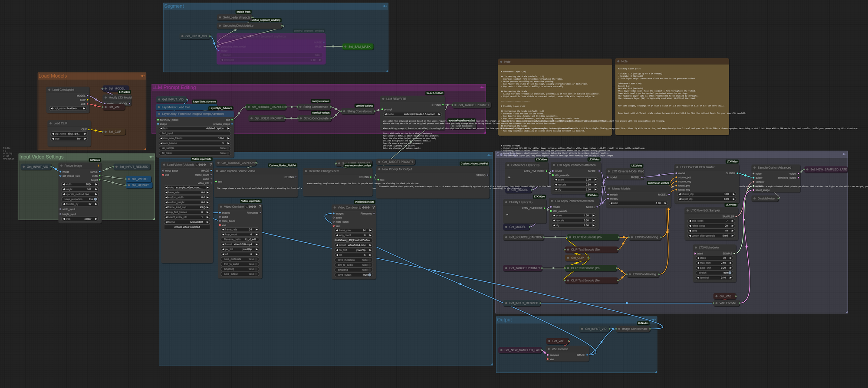Collapse the LTXVScheduler node via its title dot

(696, 248)
